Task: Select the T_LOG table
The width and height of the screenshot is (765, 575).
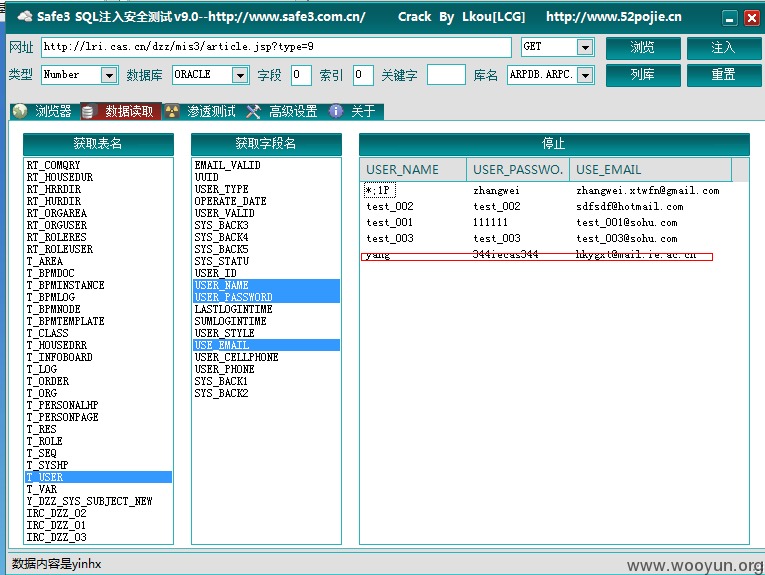Action: click(x=98, y=369)
